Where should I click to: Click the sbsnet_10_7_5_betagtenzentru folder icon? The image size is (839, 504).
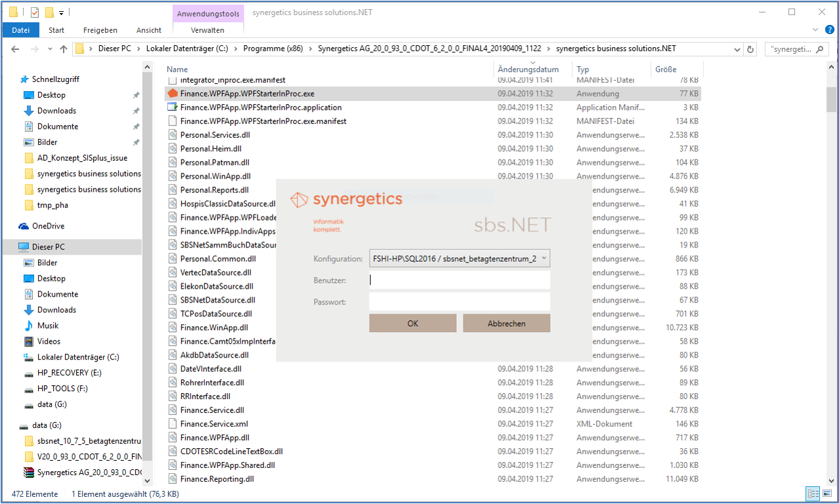point(29,441)
